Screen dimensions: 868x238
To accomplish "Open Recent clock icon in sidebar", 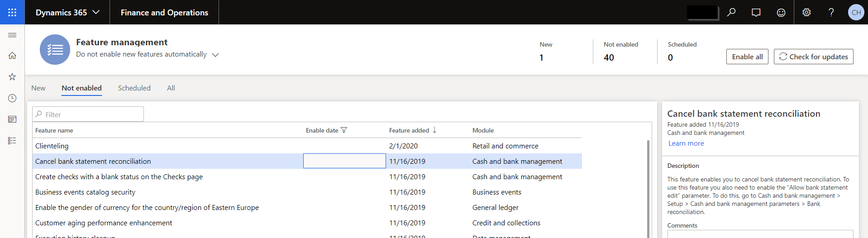I will pyautogui.click(x=12, y=98).
